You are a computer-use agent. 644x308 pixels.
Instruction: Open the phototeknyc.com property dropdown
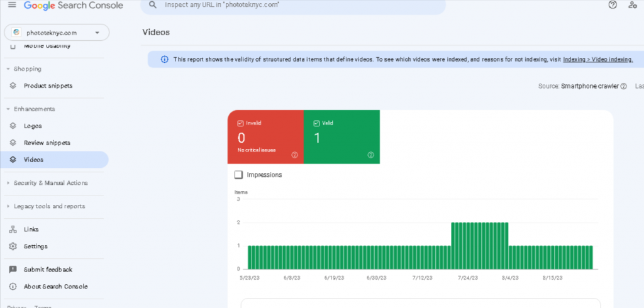pyautogui.click(x=57, y=33)
